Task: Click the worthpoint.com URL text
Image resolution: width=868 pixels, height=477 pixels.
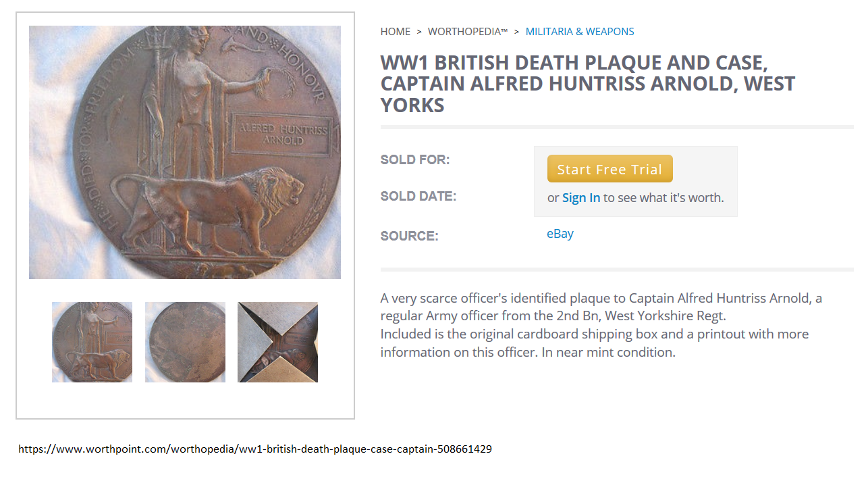Action: [254, 449]
